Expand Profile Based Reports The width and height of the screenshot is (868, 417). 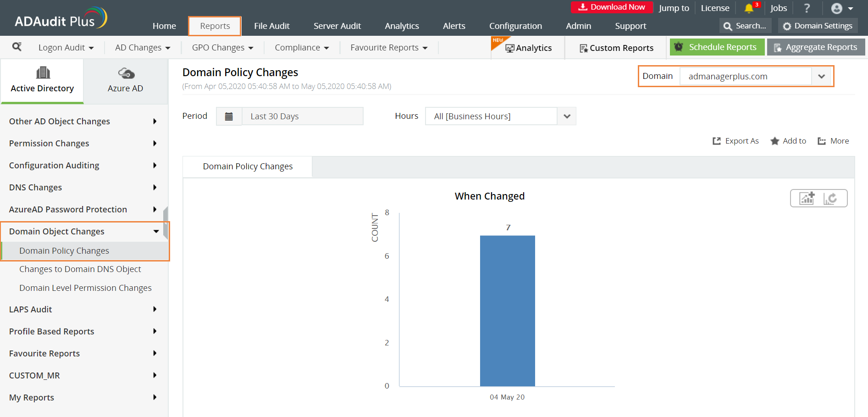(x=83, y=332)
